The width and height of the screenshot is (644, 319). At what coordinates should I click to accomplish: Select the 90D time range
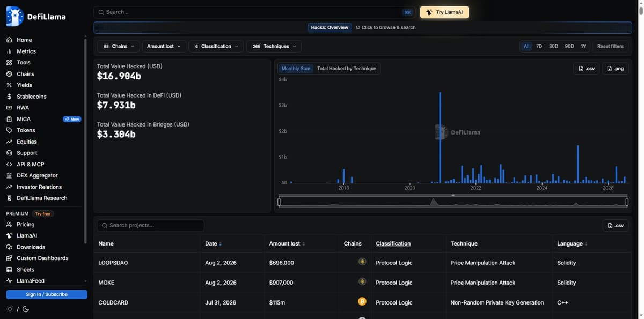pos(569,46)
